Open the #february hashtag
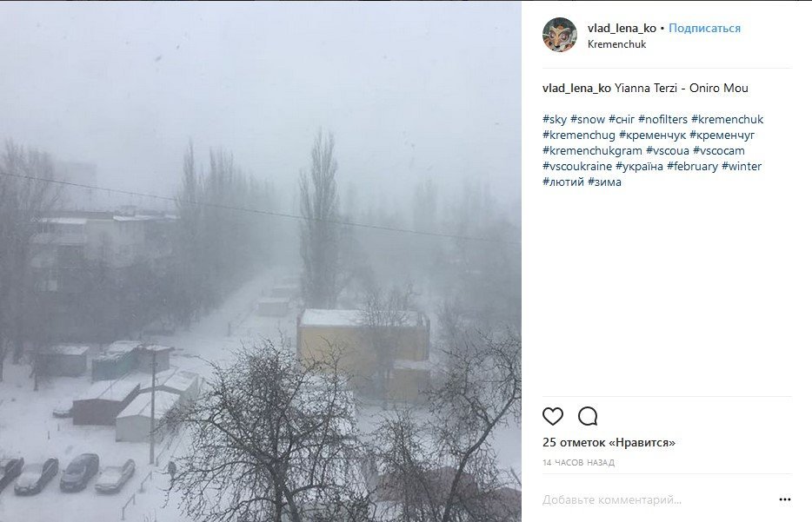This screenshot has height=522, width=812. pos(692,167)
